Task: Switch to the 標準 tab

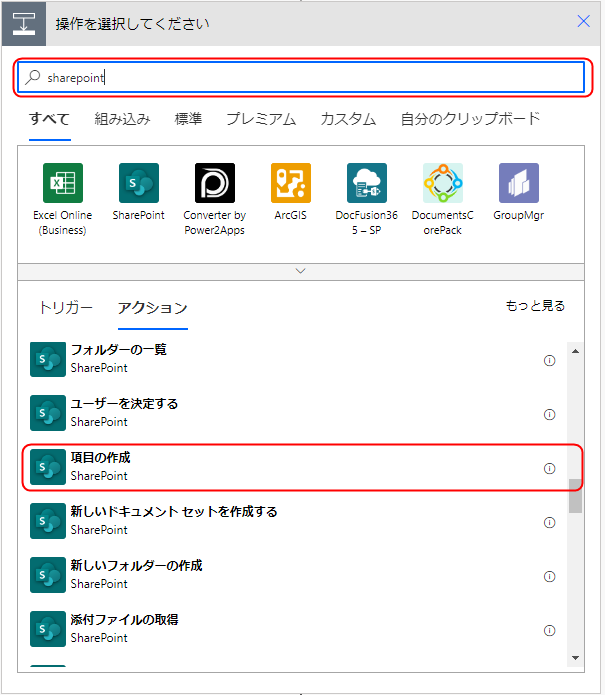Action: (188, 119)
